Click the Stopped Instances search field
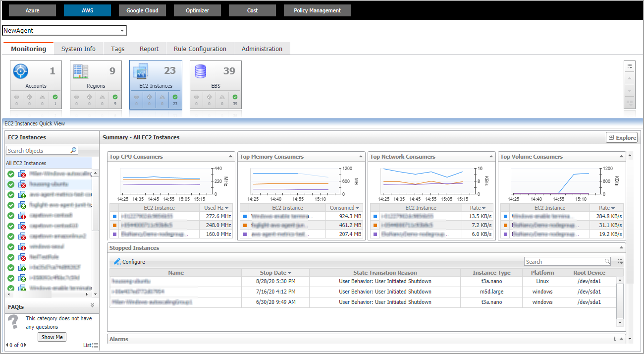The image size is (644, 354). coord(564,262)
